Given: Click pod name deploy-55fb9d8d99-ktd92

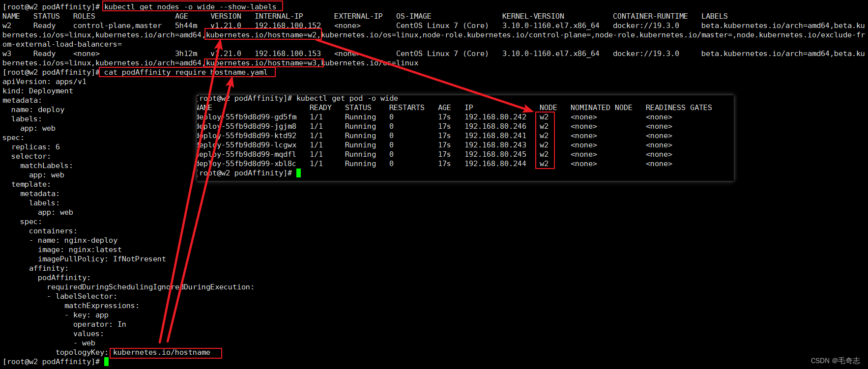Looking at the screenshot, I should (x=247, y=136).
